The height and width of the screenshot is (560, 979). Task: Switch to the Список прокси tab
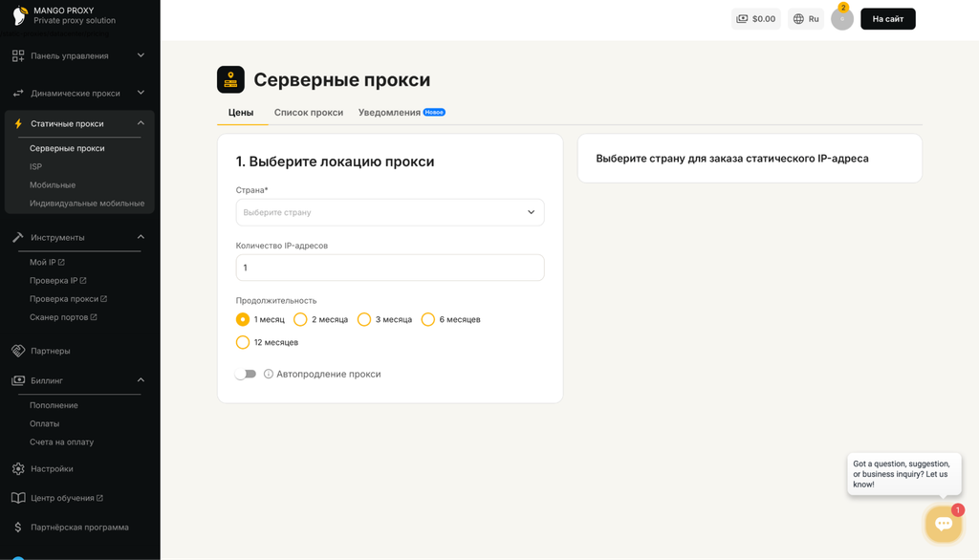pyautogui.click(x=309, y=113)
